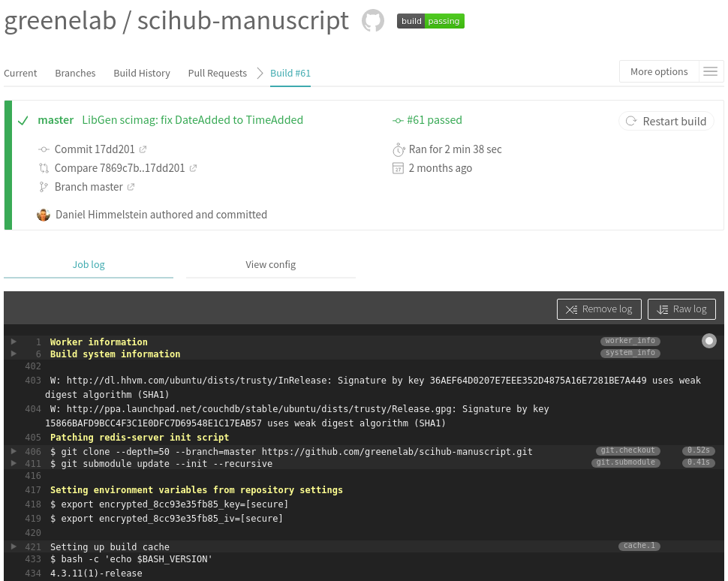Click the build passing badge
Image resolution: width=728 pixels, height=581 pixels.
(x=430, y=21)
